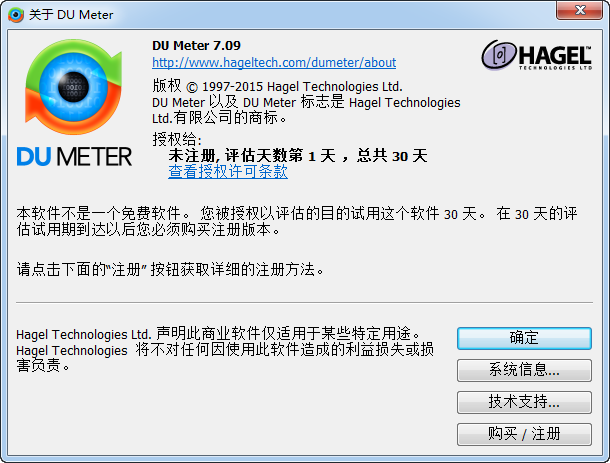Click the 关于 DU Meter title bar text
The image size is (610, 463).
pos(71,15)
